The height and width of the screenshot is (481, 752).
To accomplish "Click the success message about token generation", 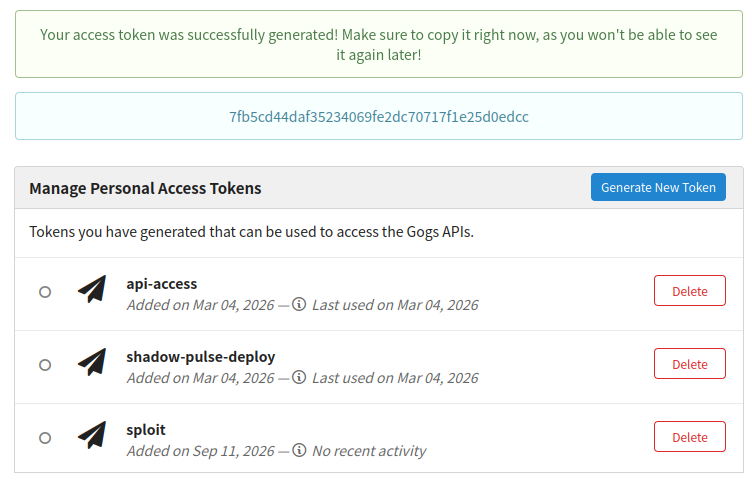I will pyautogui.click(x=379, y=45).
